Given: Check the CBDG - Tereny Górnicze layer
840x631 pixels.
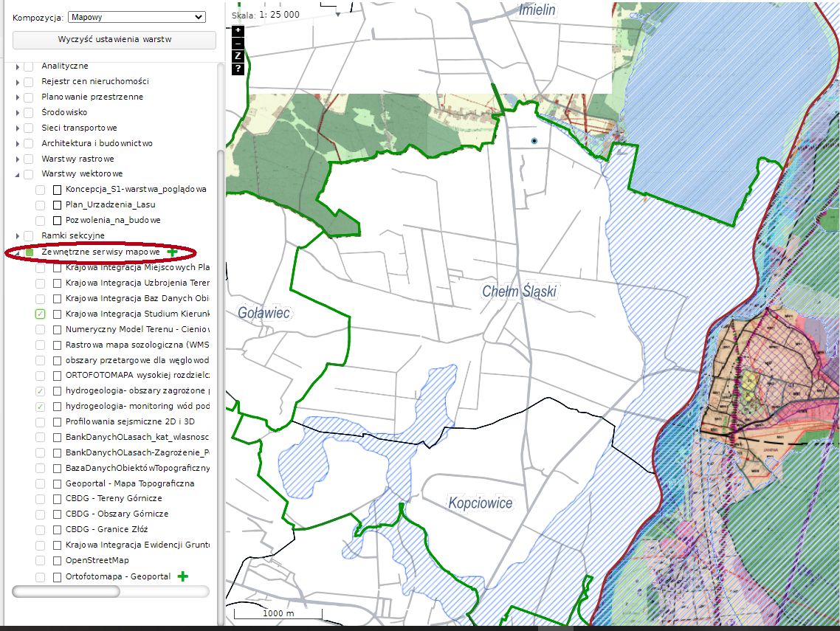Looking at the screenshot, I should pos(41,499).
